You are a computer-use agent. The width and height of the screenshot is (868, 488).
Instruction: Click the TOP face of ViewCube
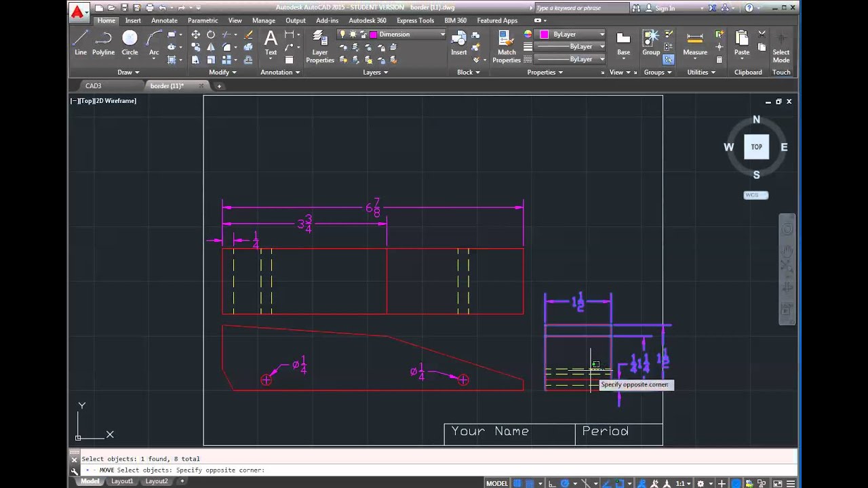(756, 147)
